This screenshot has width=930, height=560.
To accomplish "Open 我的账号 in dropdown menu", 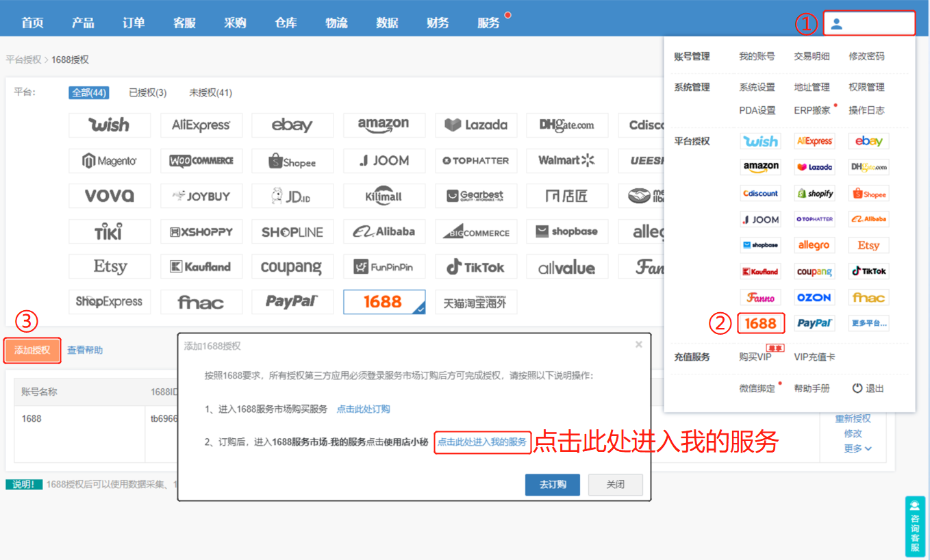I will 757,57.
